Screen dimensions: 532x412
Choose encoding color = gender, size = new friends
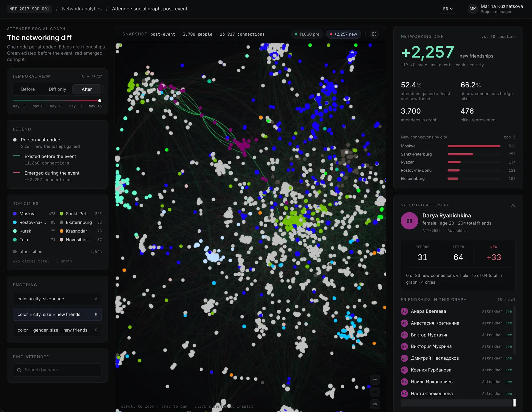tap(57, 330)
